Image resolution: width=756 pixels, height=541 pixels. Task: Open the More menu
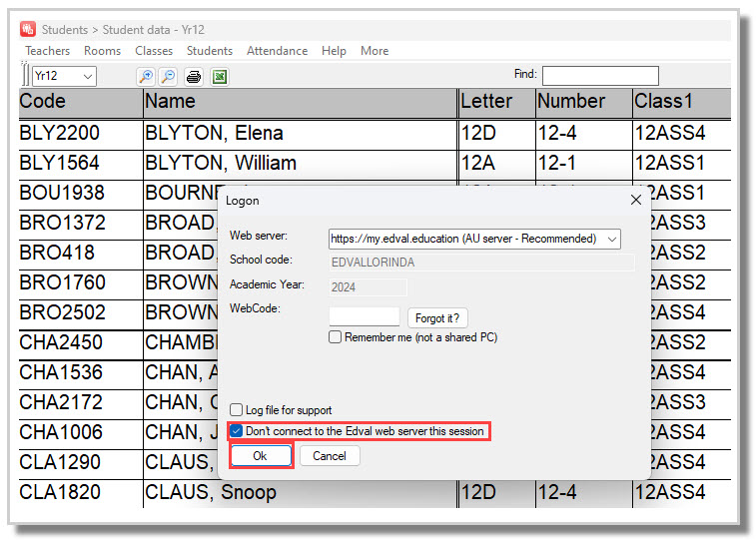pyautogui.click(x=375, y=51)
